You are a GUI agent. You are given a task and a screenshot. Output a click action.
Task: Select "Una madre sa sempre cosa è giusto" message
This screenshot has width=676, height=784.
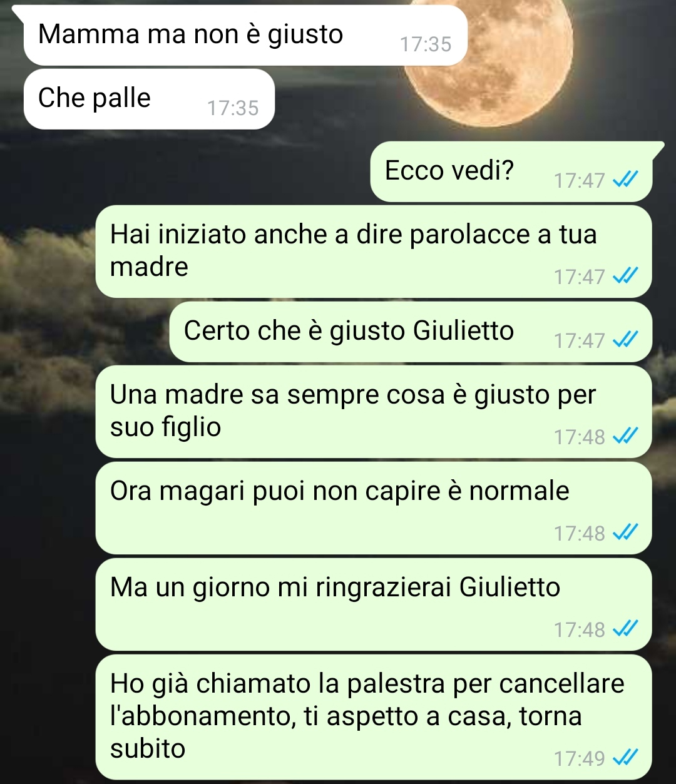click(374, 412)
